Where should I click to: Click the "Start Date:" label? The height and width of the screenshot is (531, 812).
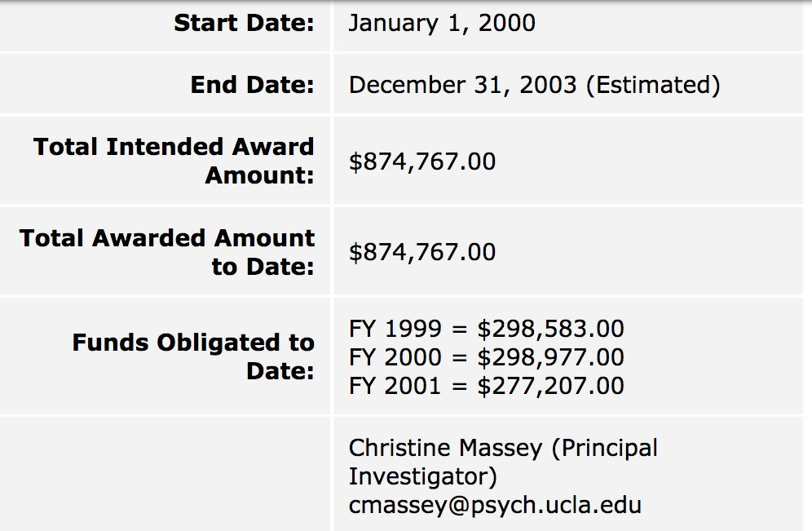click(x=244, y=24)
